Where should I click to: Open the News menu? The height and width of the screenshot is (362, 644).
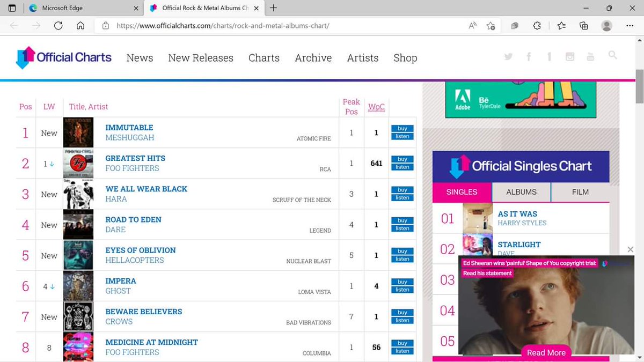(x=140, y=58)
